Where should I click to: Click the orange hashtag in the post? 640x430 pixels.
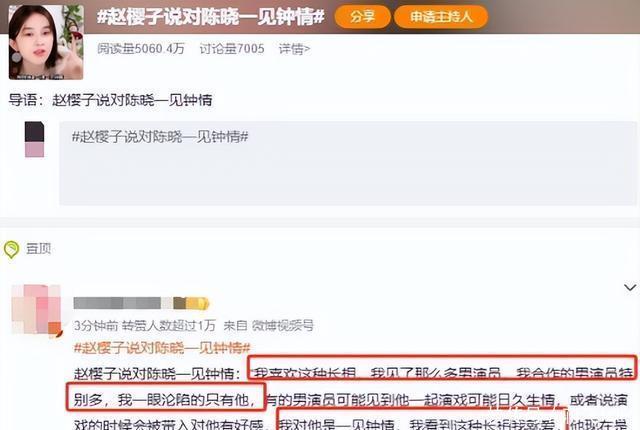pyautogui.click(x=162, y=348)
